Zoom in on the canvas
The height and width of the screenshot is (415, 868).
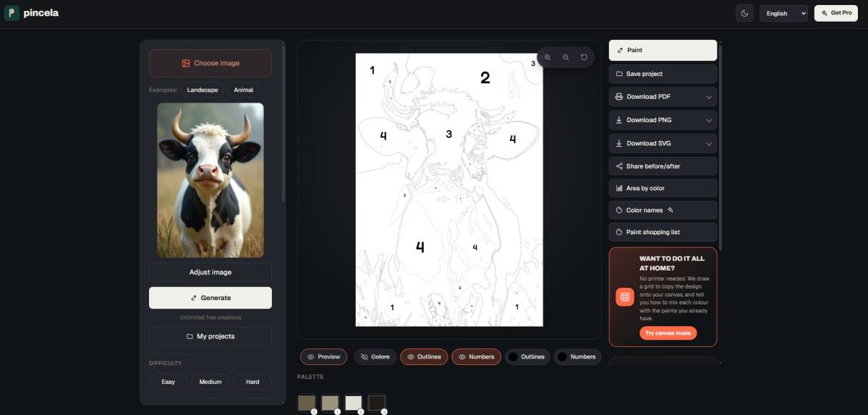click(x=548, y=57)
